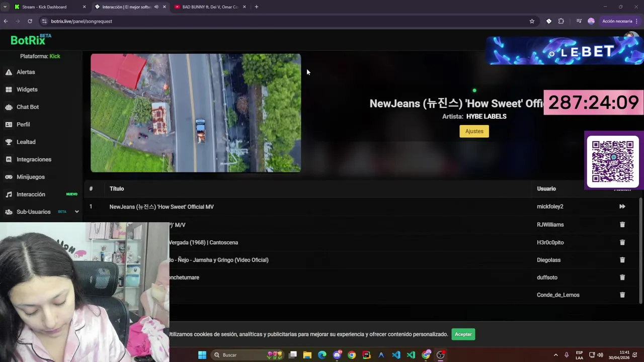Open the Interacción music section
Screen dimensions: 644x362
[31, 195]
